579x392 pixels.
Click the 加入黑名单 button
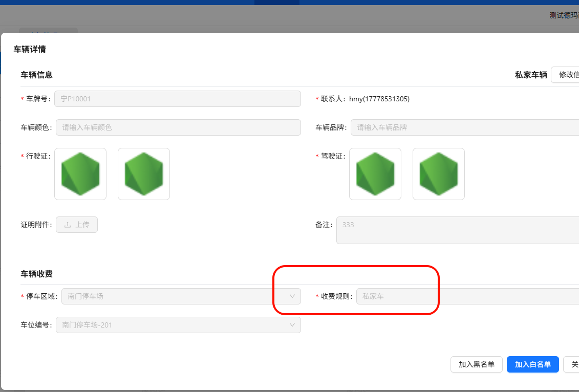[x=477, y=364]
